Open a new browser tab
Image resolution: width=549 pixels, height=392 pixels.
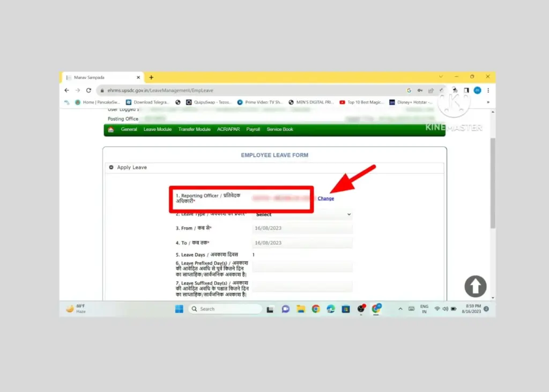[151, 77]
